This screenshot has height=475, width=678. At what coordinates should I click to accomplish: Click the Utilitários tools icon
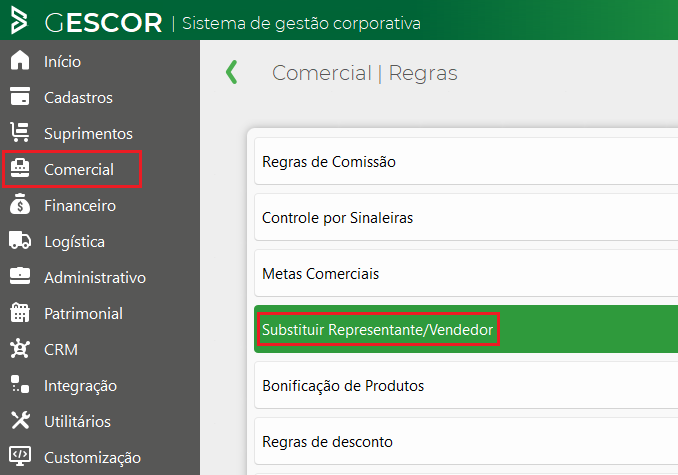point(20,420)
